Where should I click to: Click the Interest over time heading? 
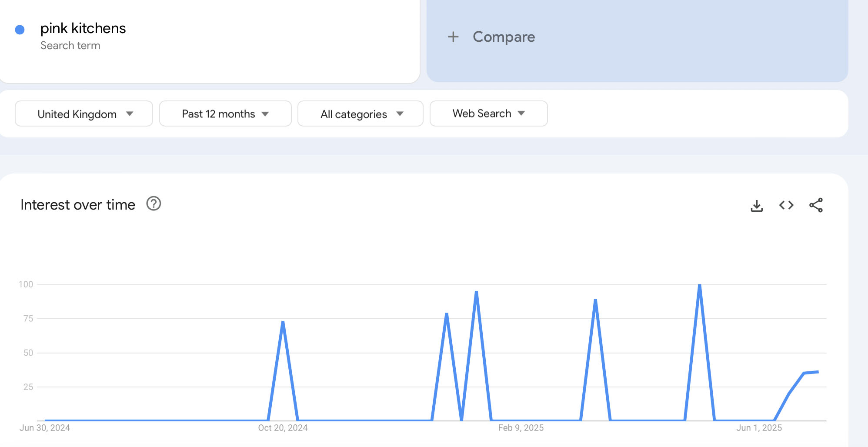(78, 204)
